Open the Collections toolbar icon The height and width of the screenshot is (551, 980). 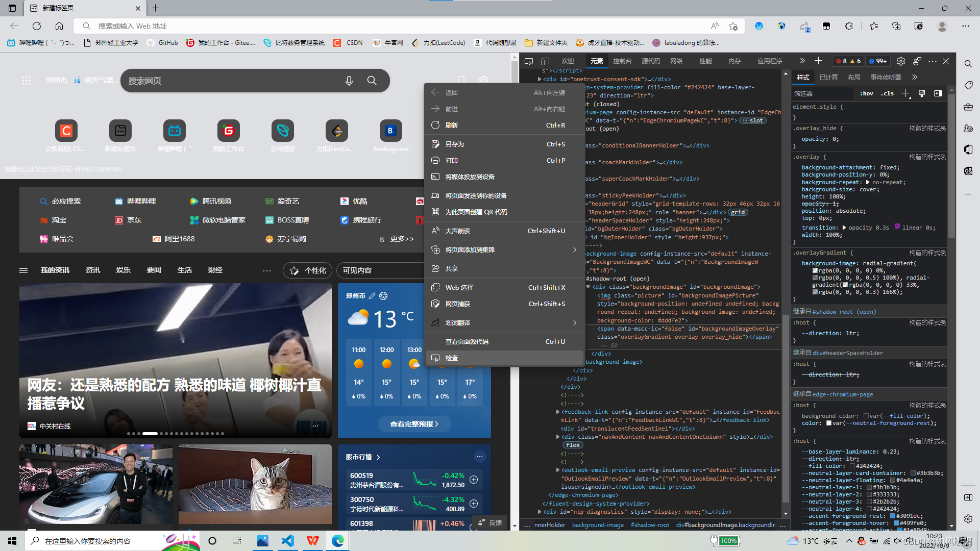[x=896, y=26]
